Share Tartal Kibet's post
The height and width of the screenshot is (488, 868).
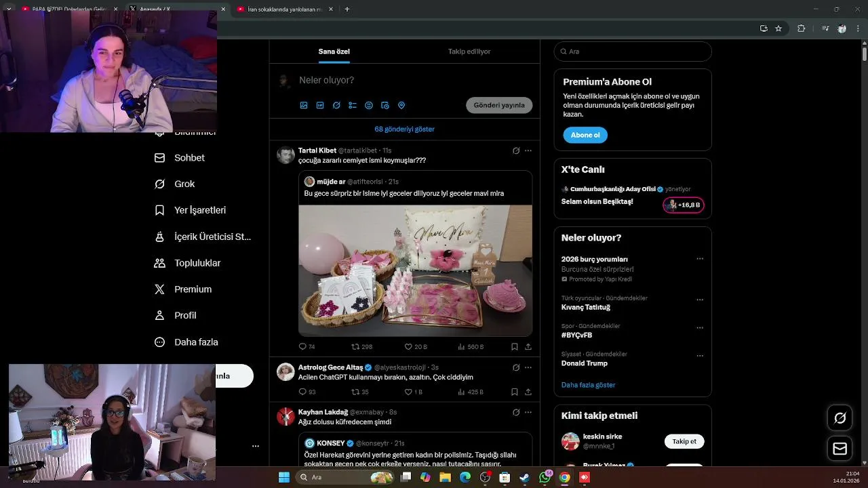(528, 346)
